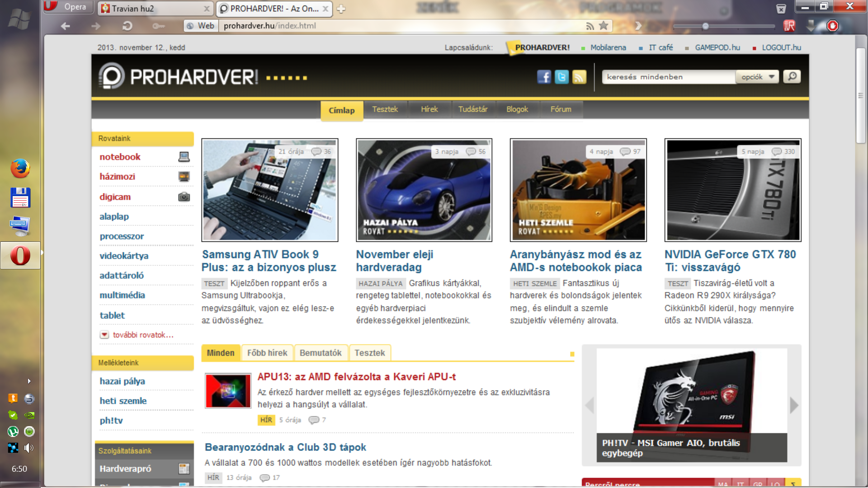Screen dimensions: 868x488
Task: Click the házimozi TV icon
Action: [x=184, y=177]
